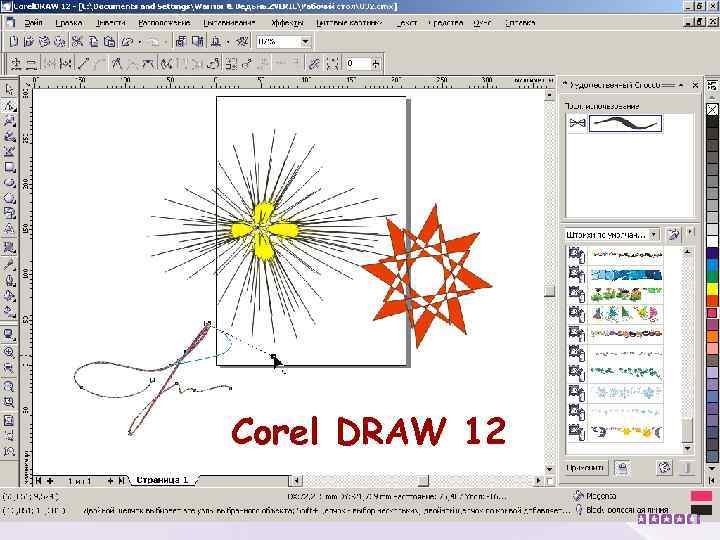Go to first page navigation button

[x=39, y=481]
